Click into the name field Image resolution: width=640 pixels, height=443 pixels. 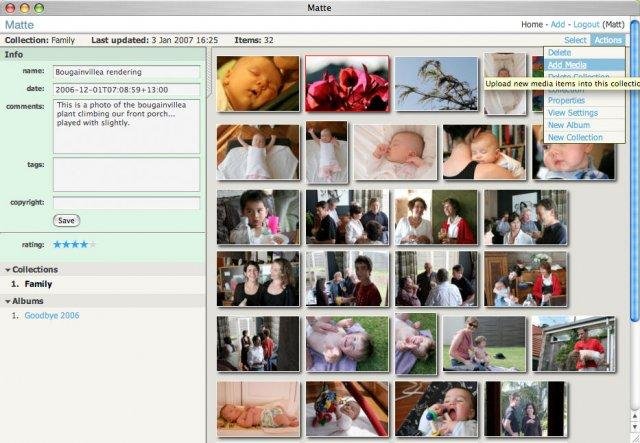click(126, 72)
